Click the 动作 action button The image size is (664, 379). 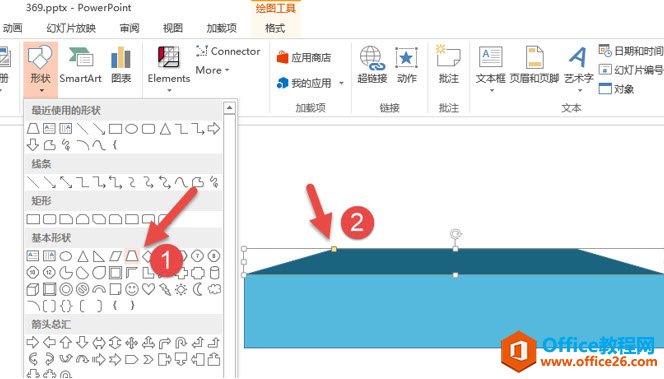point(407,65)
